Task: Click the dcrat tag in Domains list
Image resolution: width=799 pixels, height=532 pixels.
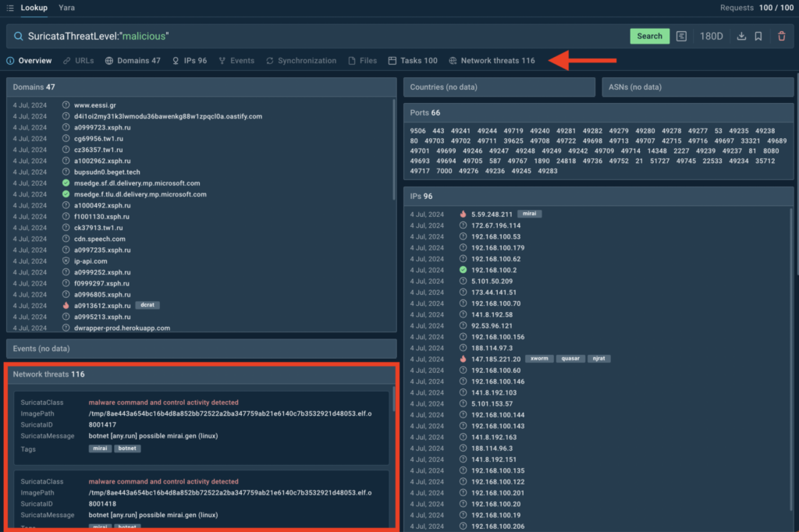Action: [147, 306]
